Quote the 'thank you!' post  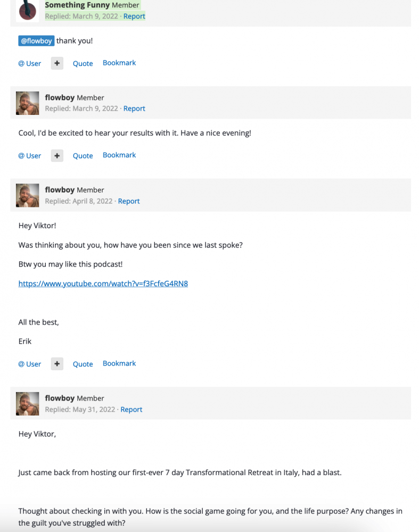[x=83, y=63]
